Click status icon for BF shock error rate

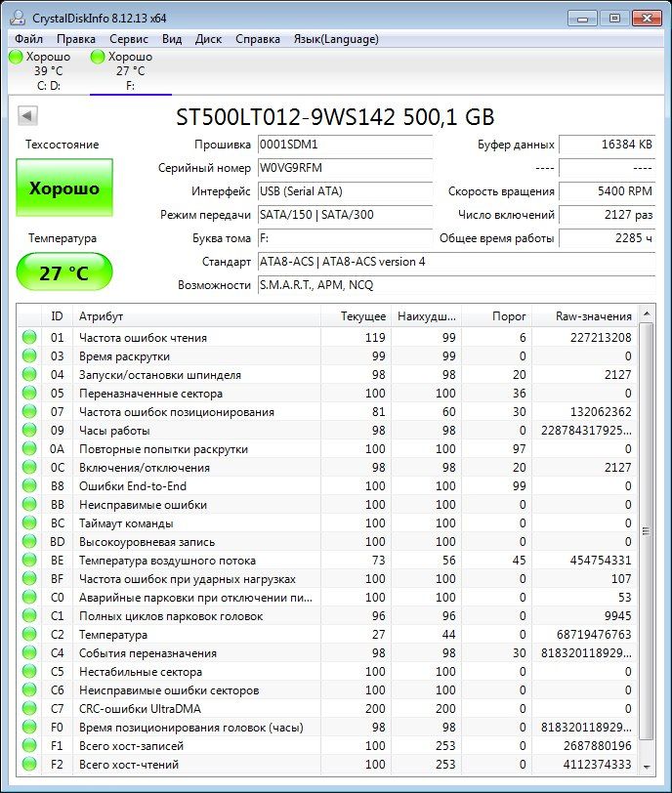[x=29, y=578]
